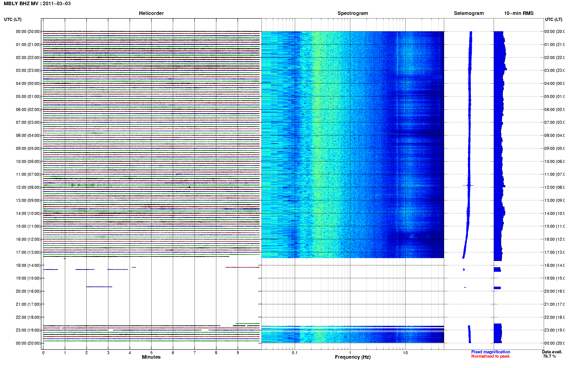The width and height of the screenshot is (588, 368).
Task: Click the left time label 06:00 (02:00)
Action: coord(28,109)
